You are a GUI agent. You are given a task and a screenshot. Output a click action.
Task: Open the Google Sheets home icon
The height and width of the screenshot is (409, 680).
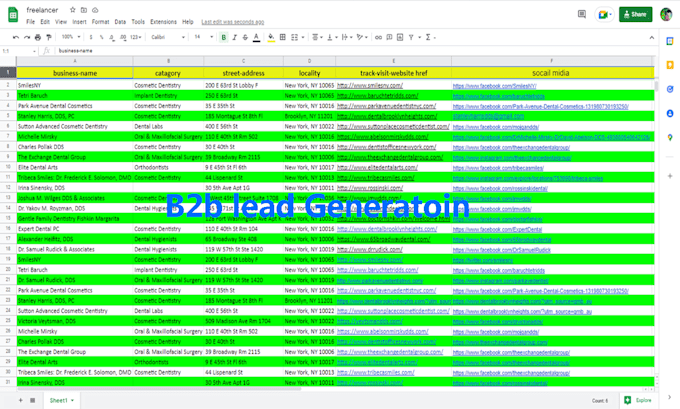coord(13,15)
